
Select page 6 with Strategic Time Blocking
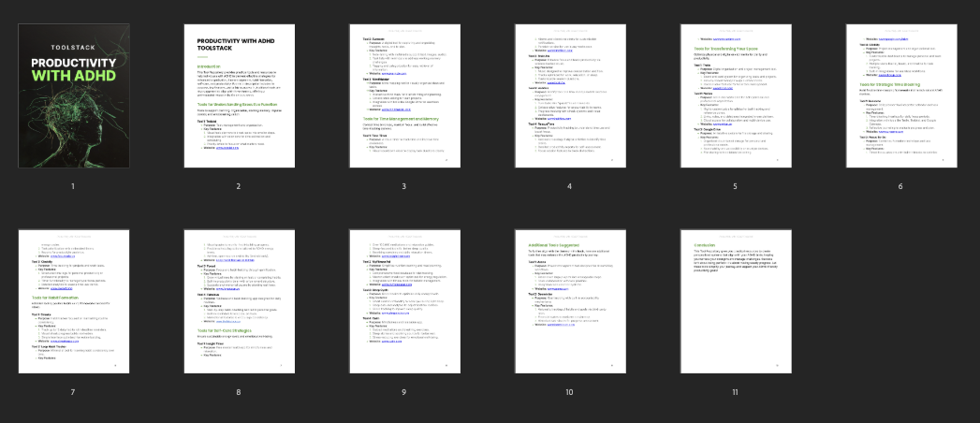point(900,96)
